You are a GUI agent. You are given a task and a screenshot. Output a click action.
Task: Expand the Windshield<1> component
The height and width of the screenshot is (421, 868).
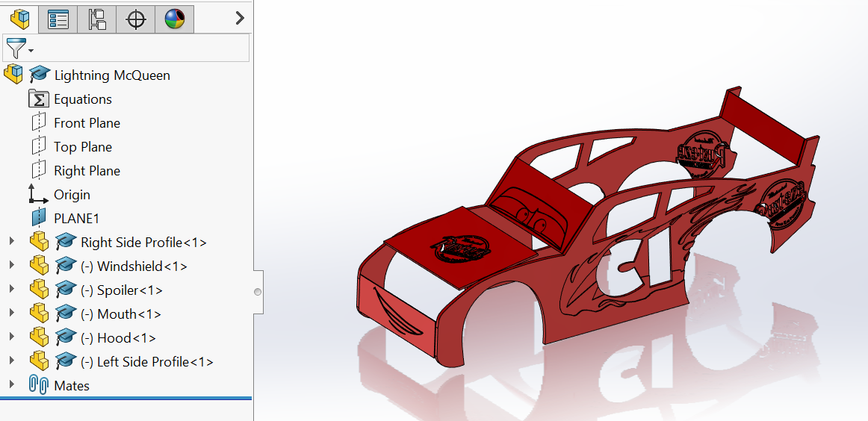pos(12,265)
